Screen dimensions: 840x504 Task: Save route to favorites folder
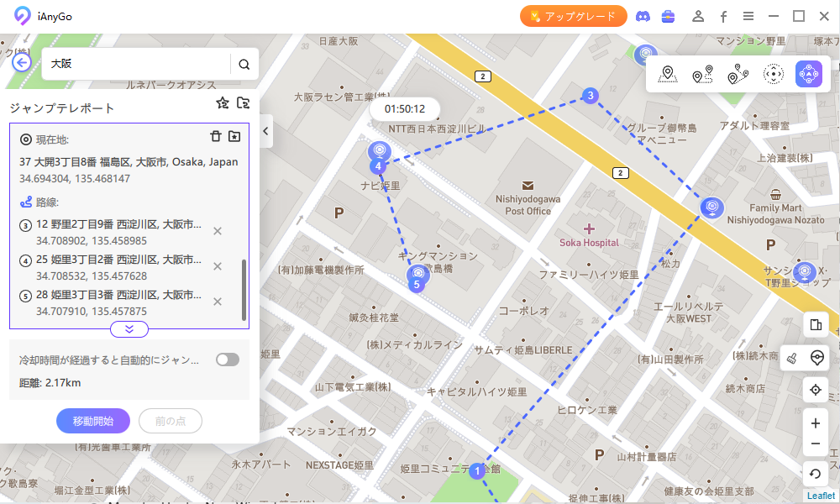(x=234, y=137)
